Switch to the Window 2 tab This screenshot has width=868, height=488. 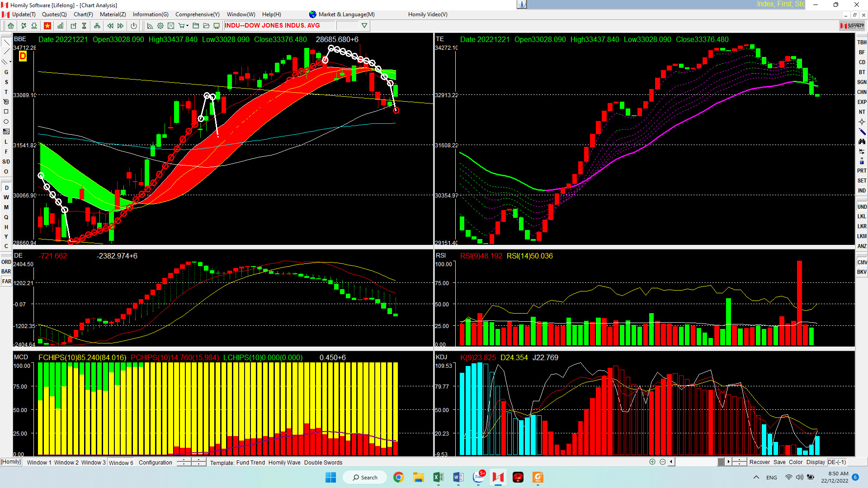click(x=66, y=462)
